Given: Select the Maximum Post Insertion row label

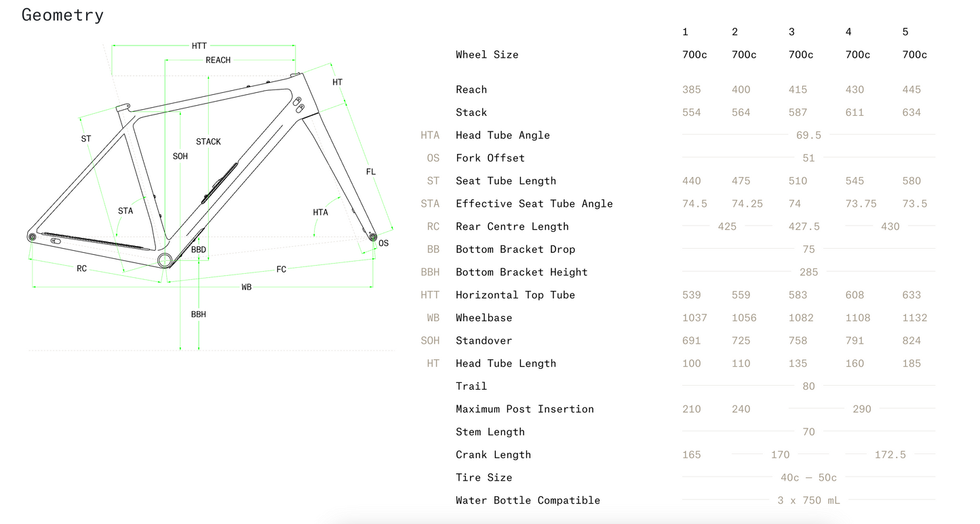Looking at the screenshot, I should 524,409.
